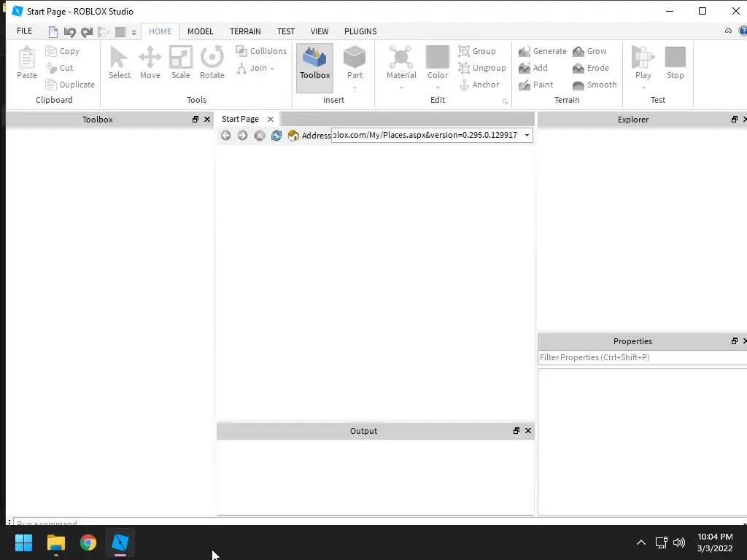Click the Undo quick-access icon
This screenshot has height=560, width=747.
69,32
